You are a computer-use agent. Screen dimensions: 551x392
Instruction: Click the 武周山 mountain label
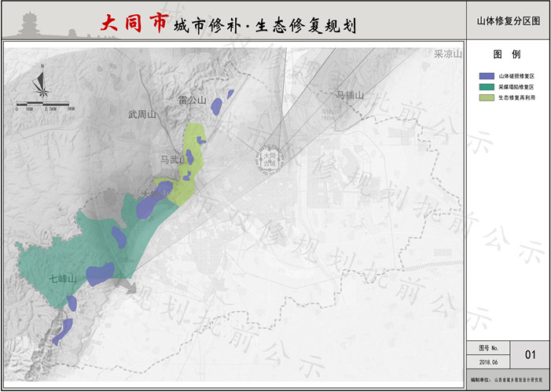click(143, 115)
